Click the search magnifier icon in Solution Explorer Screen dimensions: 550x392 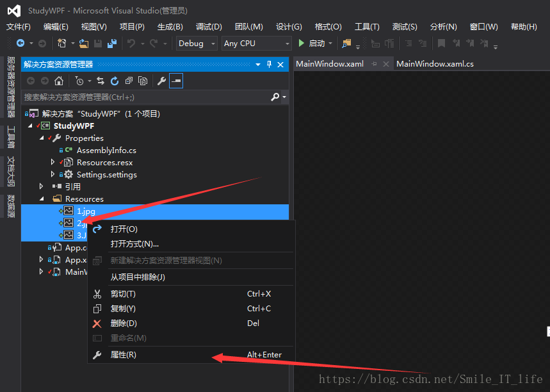tap(275, 97)
